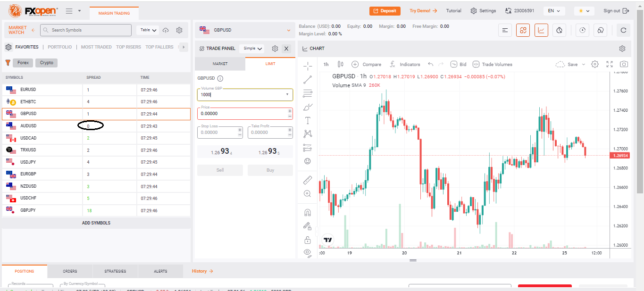Viewport: 644px width, 291px height.
Task: Toggle the Trade Volumes display
Action: point(492,64)
